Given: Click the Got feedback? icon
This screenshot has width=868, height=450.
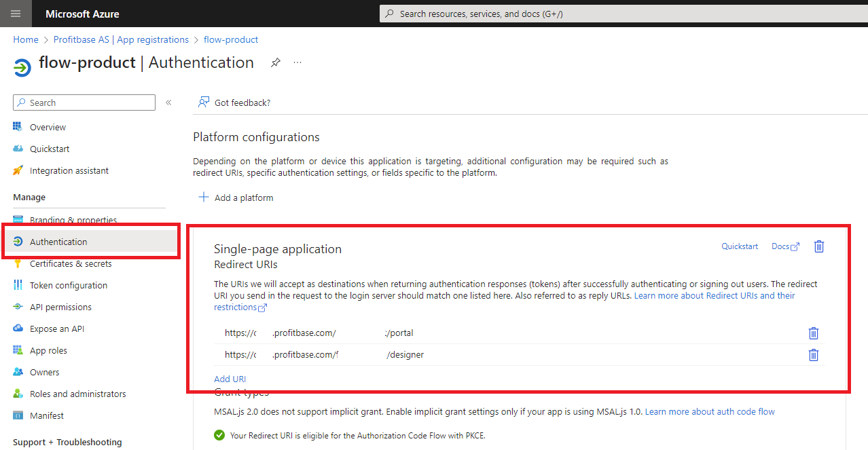Looking at the screenshot, I should [203, 102].
